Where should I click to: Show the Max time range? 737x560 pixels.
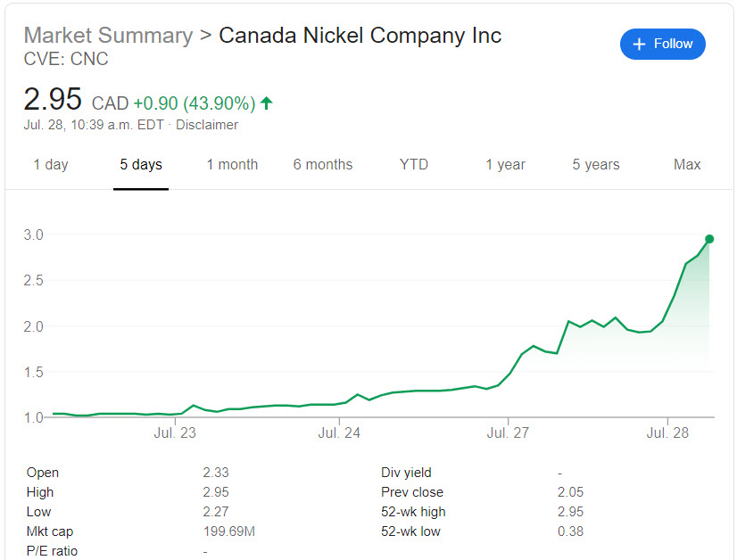point(687,164)
